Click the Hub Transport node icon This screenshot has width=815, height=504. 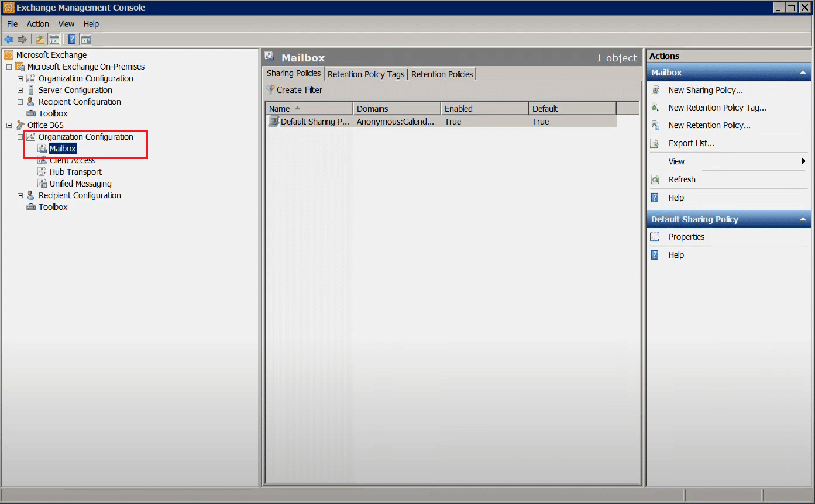[x=42, y=172]
